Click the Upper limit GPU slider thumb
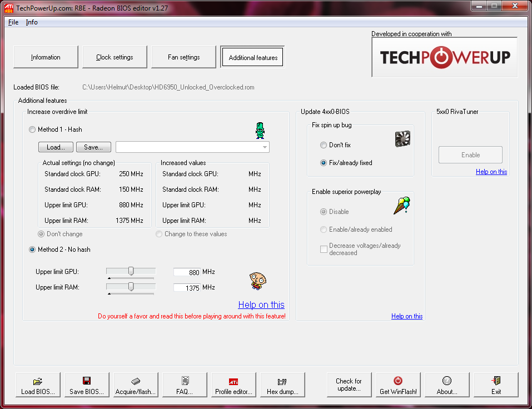 [x=131, y=271]
